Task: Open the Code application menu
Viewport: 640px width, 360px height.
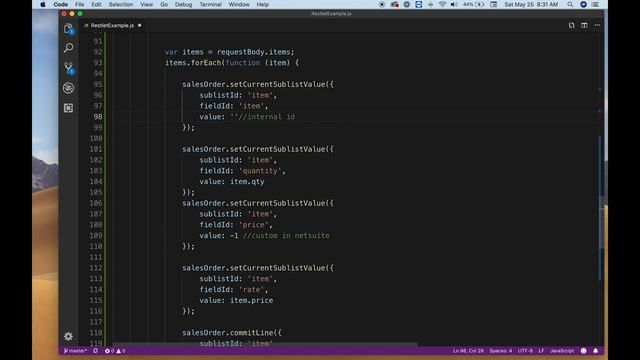Action: click(60, 4)
